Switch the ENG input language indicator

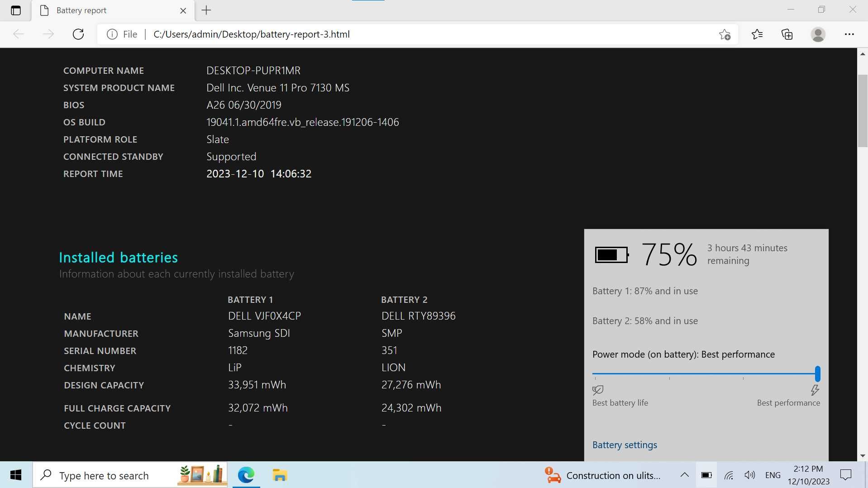click(773, 475)
